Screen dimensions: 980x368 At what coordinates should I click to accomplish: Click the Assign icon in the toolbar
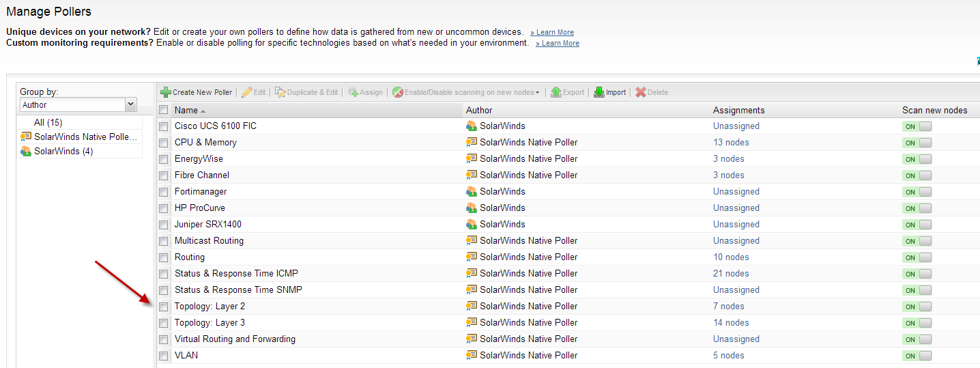click(353, 92)
